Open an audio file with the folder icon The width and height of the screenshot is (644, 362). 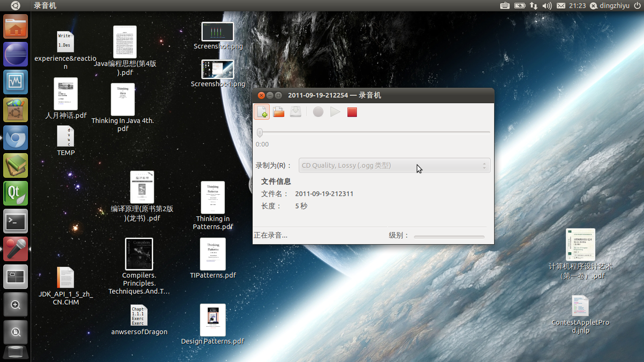coord(279,112)
